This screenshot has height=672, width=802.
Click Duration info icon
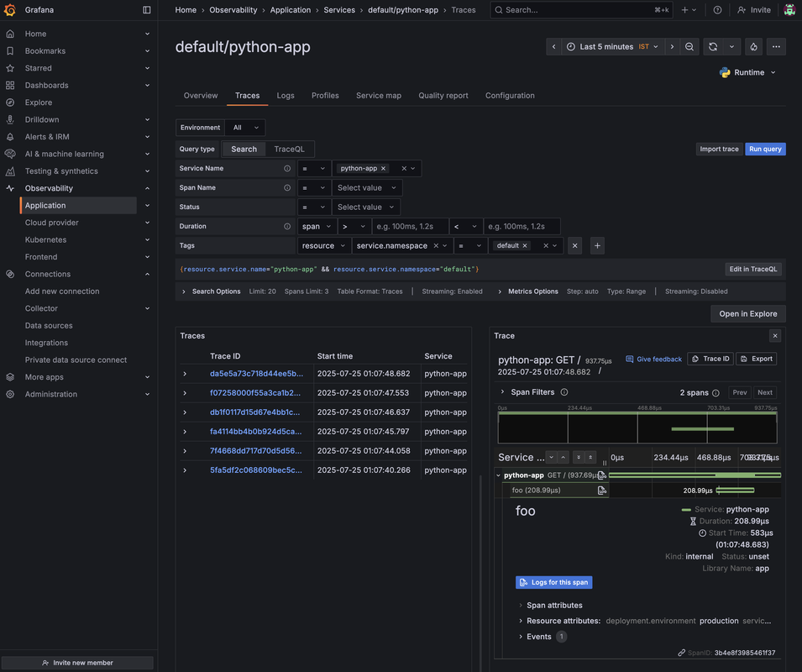click(x=287, y=226)
